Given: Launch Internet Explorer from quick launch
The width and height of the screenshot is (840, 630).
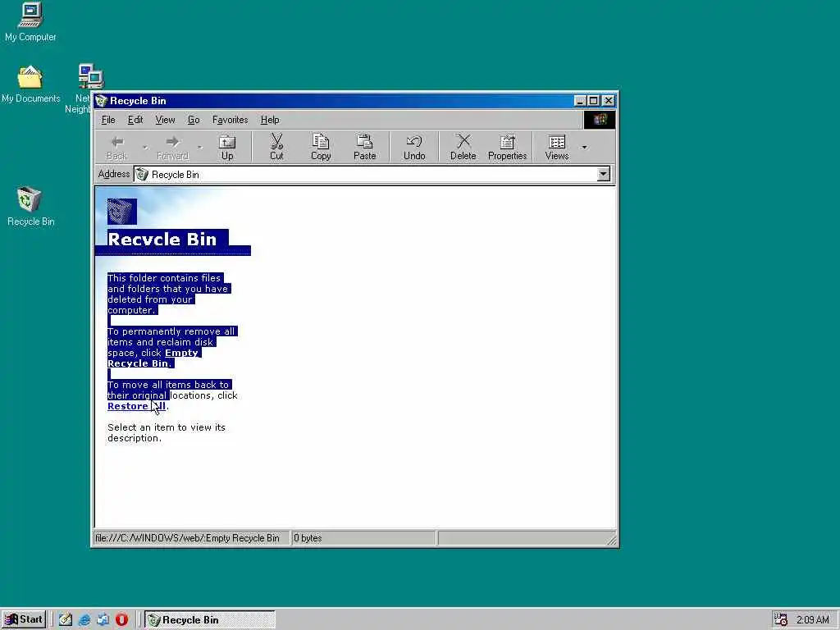Looking at the screenshot, I should pos(84,619).
